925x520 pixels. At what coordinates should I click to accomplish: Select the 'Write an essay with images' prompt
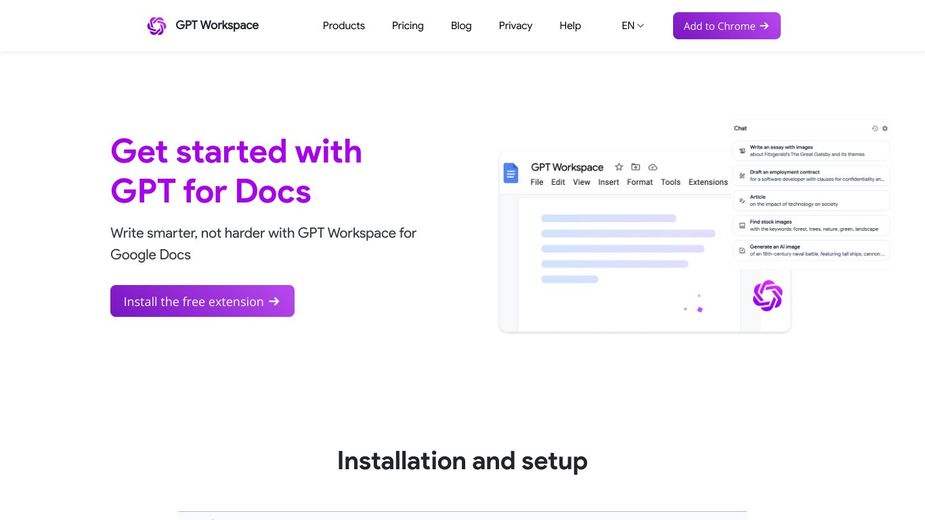811,151
